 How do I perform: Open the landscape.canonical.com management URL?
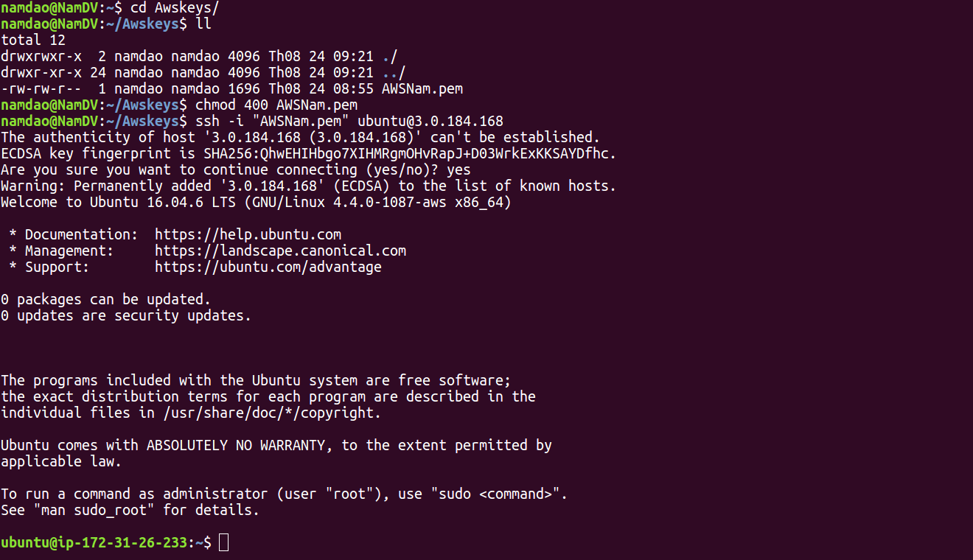click(280, 251)
